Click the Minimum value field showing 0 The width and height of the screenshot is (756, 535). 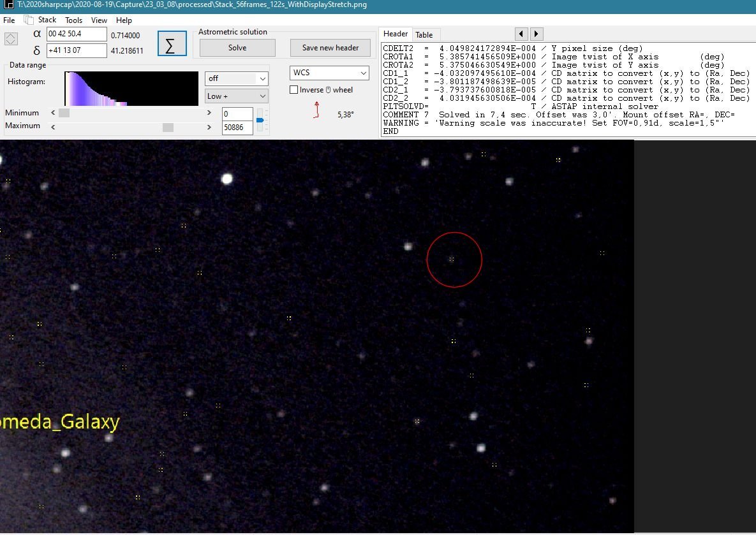click(237, 114)
